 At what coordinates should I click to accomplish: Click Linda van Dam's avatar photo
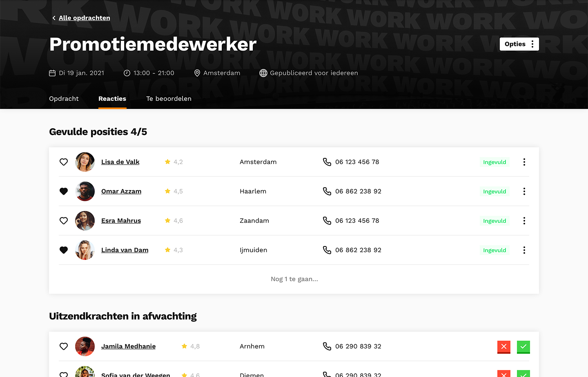85,250
